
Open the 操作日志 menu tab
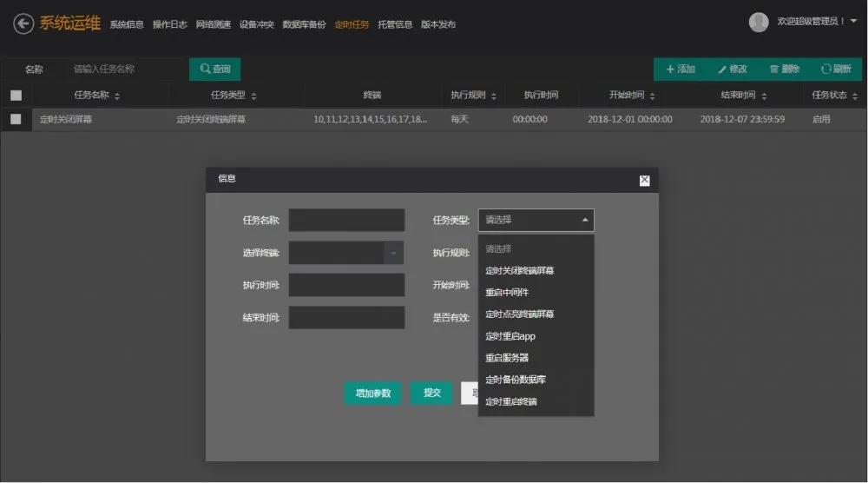tap(169, 24)
